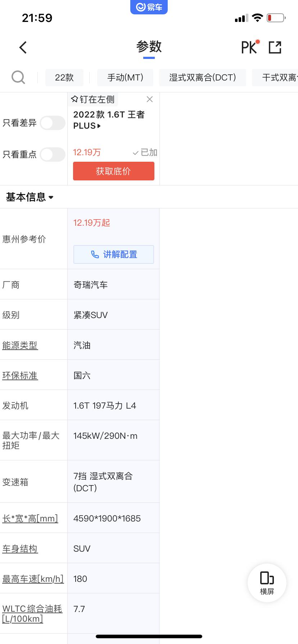Open the 最高车速[km/h] explanation link

33,579
